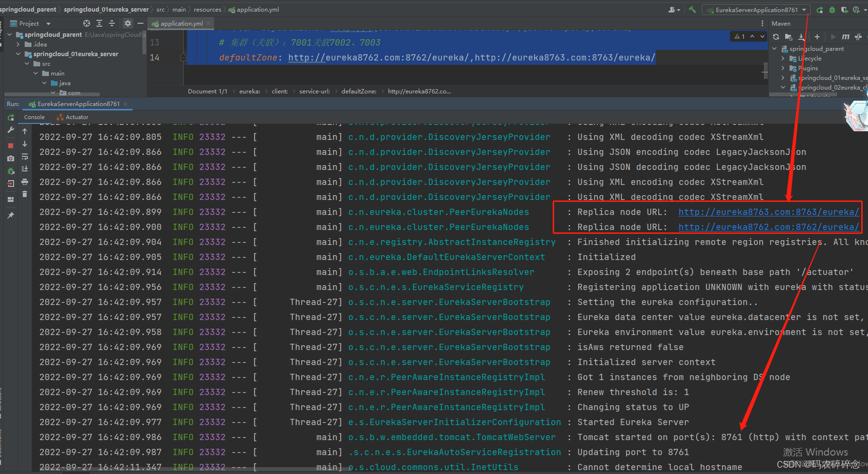Attach debugger bug icon in Run panel
868x474 pixels.
point(11,171)
